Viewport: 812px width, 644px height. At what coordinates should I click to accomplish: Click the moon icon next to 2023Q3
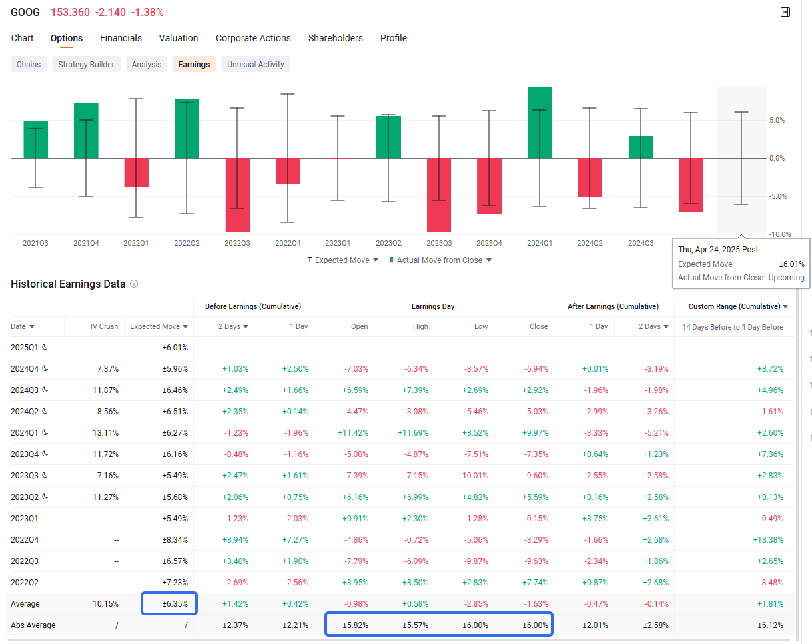point(45,476)
